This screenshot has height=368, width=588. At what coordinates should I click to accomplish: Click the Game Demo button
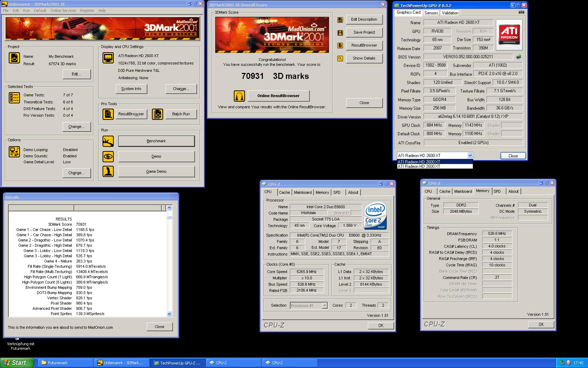pyautogui.click(x=156, y=171)
